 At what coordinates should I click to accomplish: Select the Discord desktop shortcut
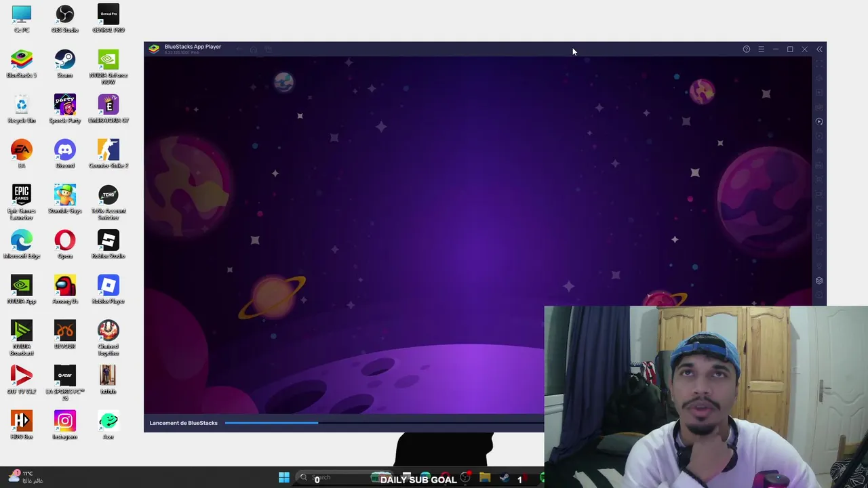tap(65, 155)
